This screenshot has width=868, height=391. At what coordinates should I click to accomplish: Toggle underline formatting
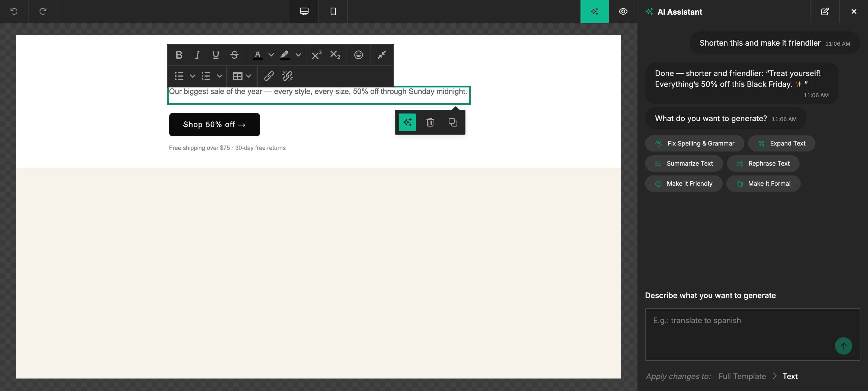(216, 55)
